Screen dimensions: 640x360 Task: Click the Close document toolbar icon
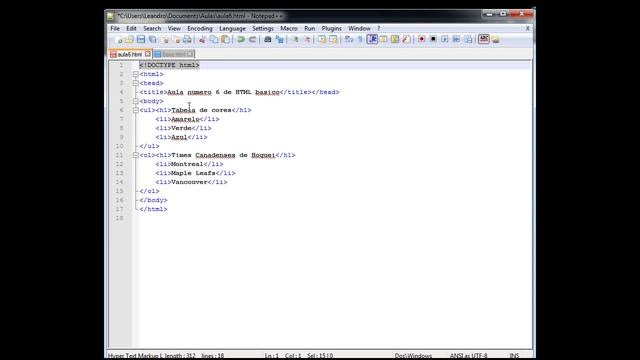(x=165, y=40)
